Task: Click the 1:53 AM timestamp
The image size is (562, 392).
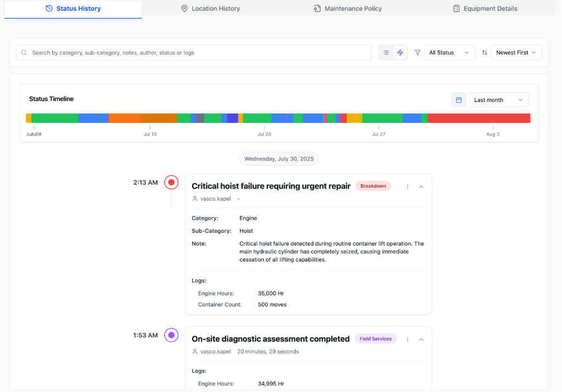Action: pos(145,336)
